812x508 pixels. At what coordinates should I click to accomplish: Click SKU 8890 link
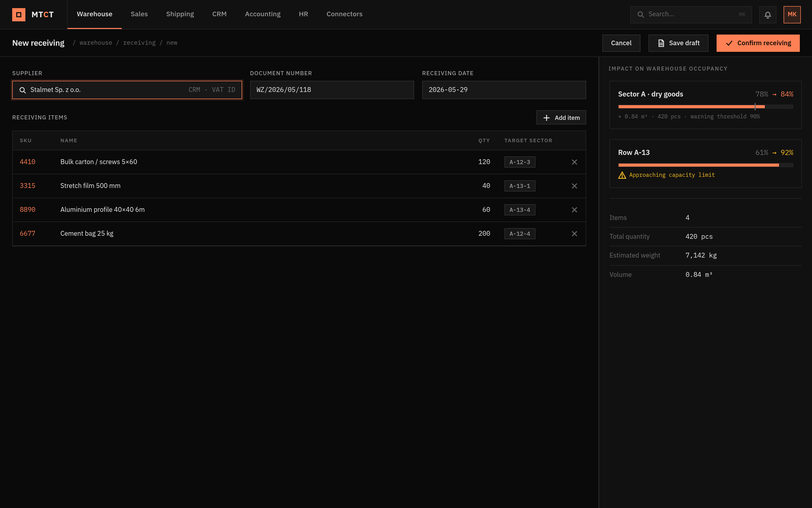coord(27,210)
